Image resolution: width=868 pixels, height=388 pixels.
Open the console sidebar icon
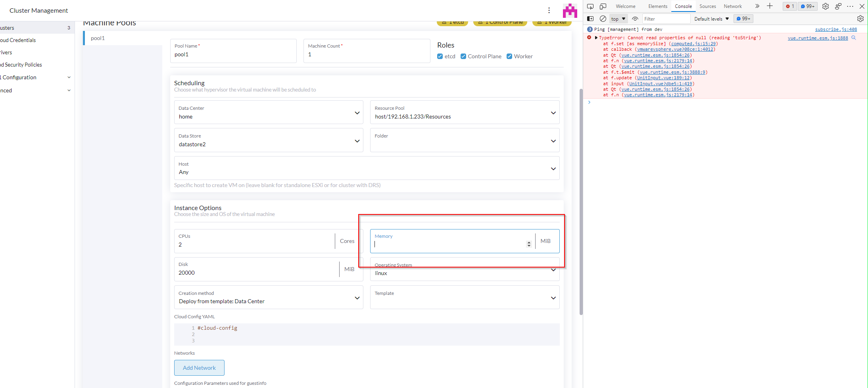(x=590, y=19)
